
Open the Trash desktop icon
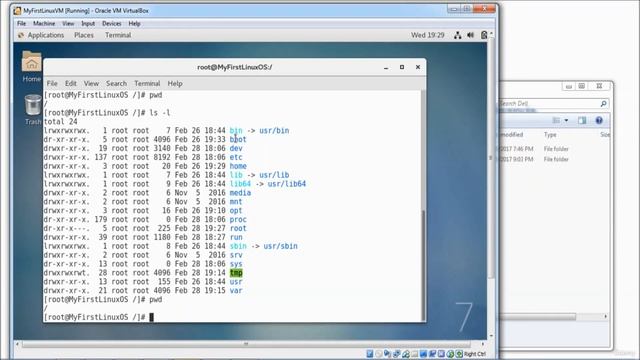click(33, 109)
